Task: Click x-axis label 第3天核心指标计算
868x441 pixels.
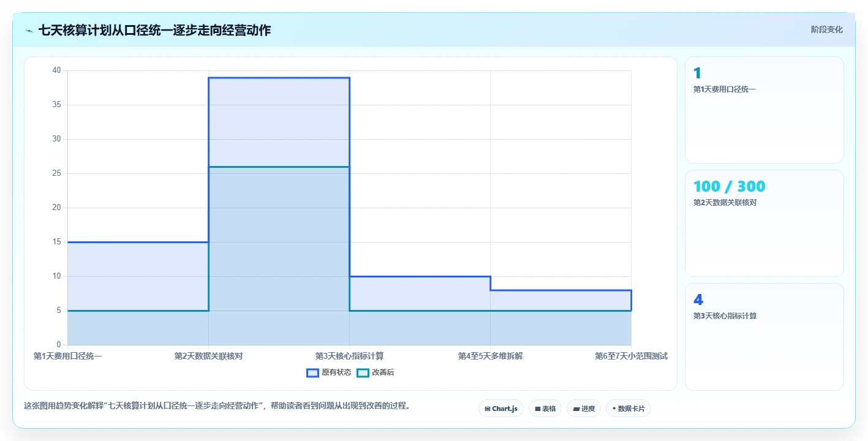Action: tap(349, 356)
